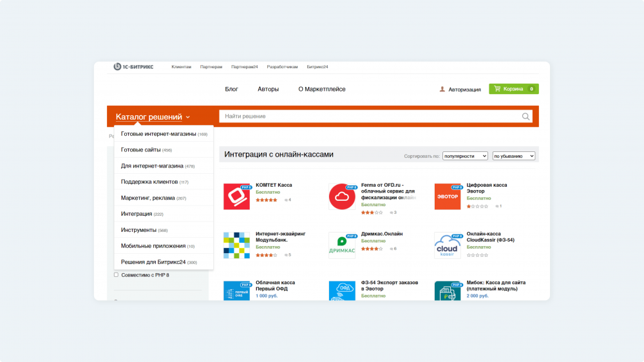The width and height of the screenshot is (644, 362).
Task: Select Маркетинг, реклама category
Action: [x=164, y=198]
